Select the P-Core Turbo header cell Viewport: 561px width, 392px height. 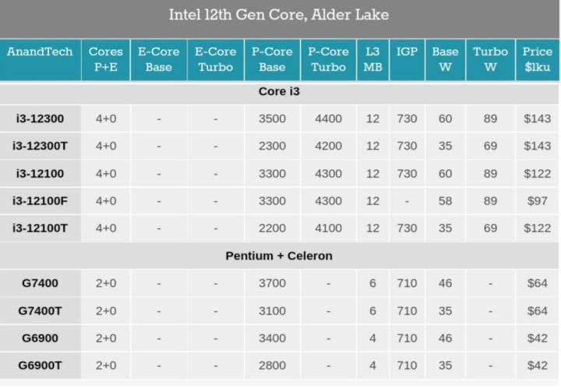(x=327, y=58)
